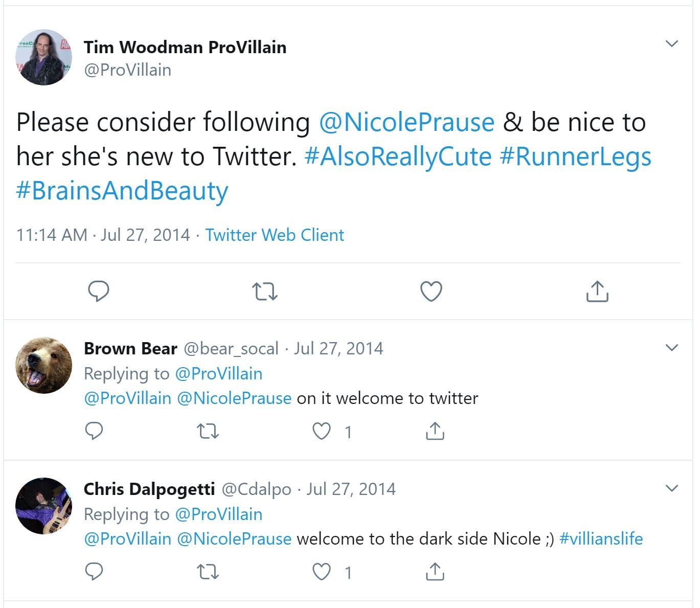
Task: Share Chris Dalpogetti's reply
Action: point(435,572)
